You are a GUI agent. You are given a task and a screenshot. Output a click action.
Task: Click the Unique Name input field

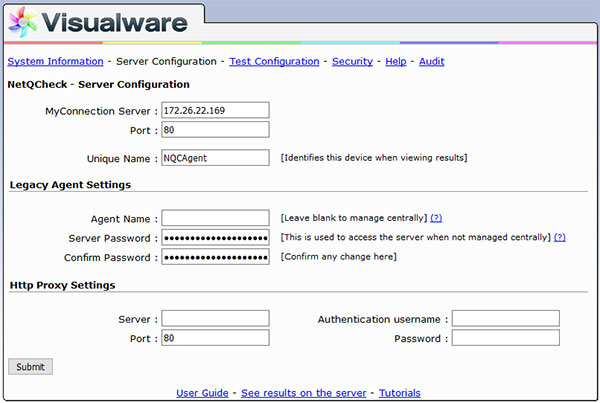pos(215,158)
